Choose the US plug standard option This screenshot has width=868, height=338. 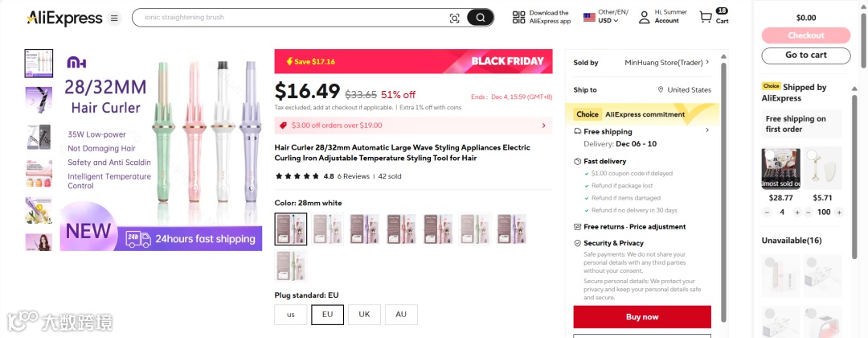[x=290, y=315]
